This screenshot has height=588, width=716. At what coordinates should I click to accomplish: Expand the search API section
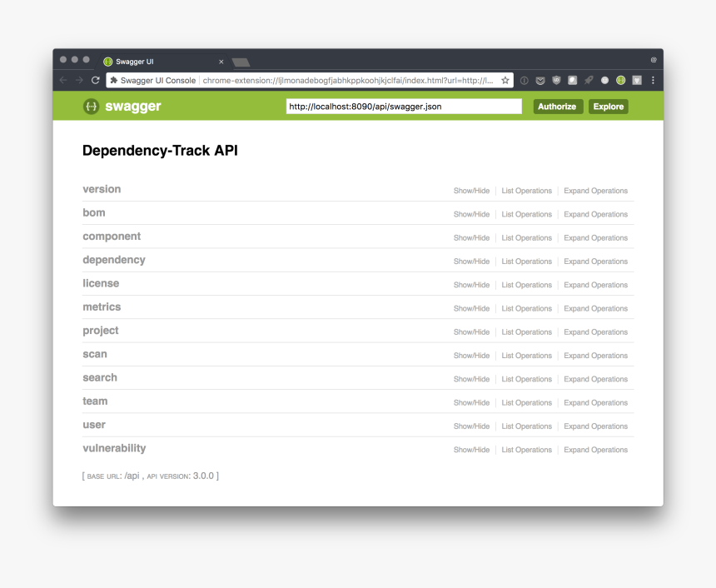pos(100,378)
